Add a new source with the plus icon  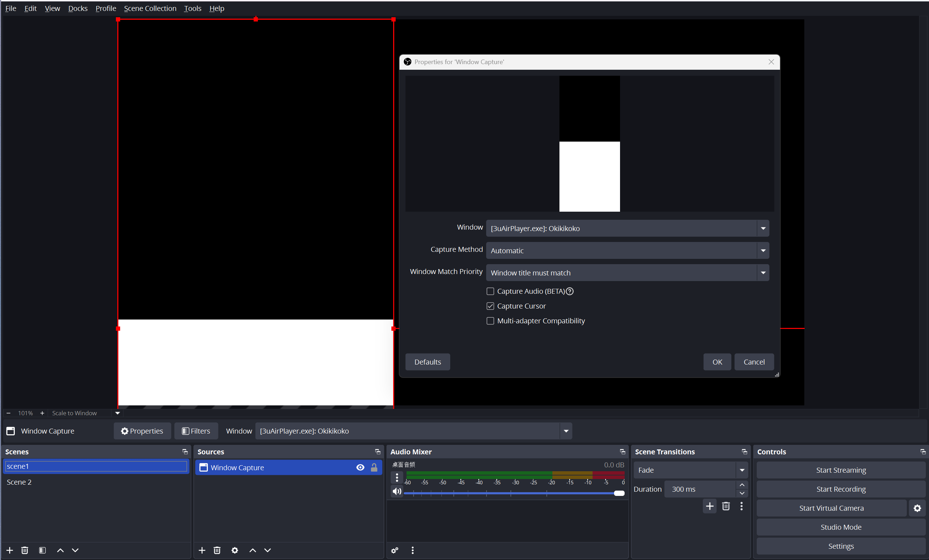pos(202,550)
